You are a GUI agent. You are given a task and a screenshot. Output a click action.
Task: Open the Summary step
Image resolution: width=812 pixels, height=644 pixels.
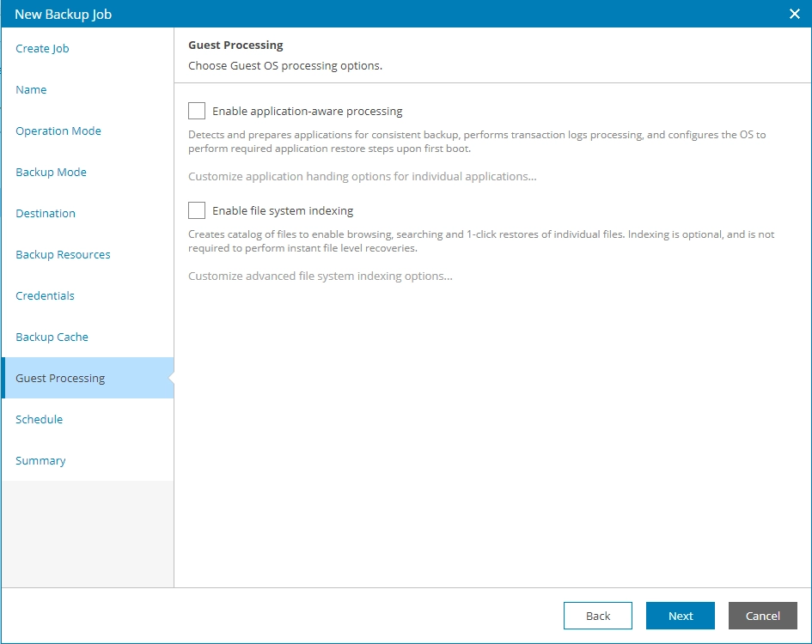click(40, 460)
